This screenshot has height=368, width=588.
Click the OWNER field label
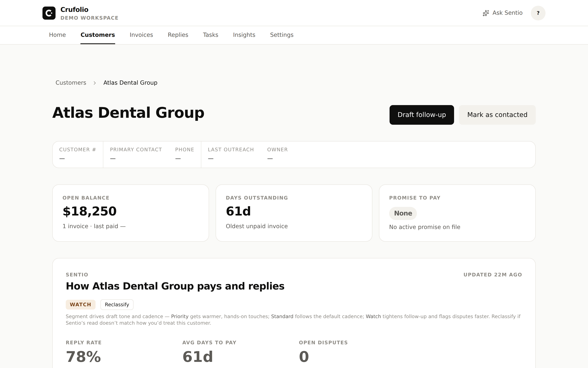point(277,150)
